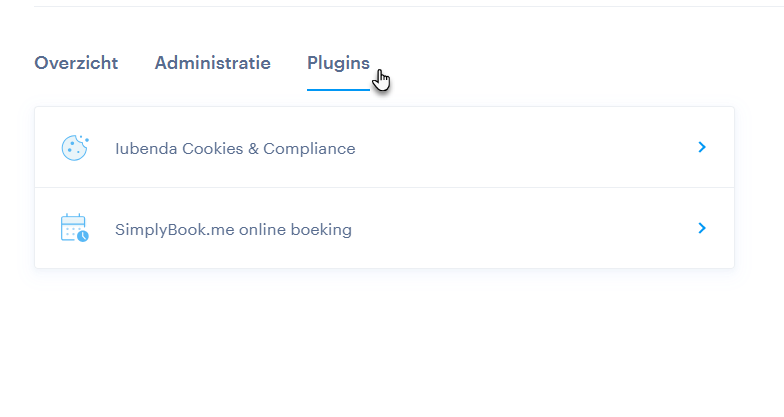Open Iubenda Cookies & Compliance plugin label
Screen dimensions: 784x417
235,148
